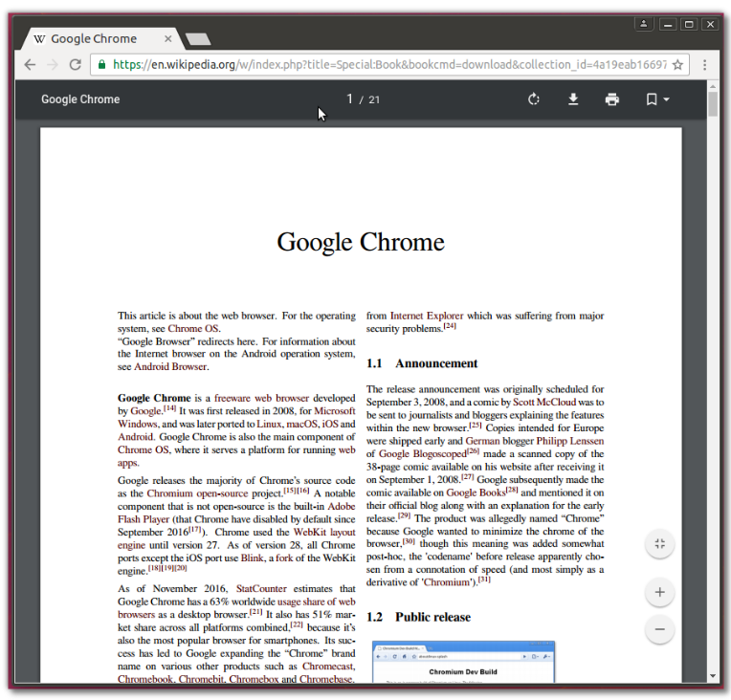
Task: Click the Wikipedia favicon on the tab
Action: tap(39, 39)
